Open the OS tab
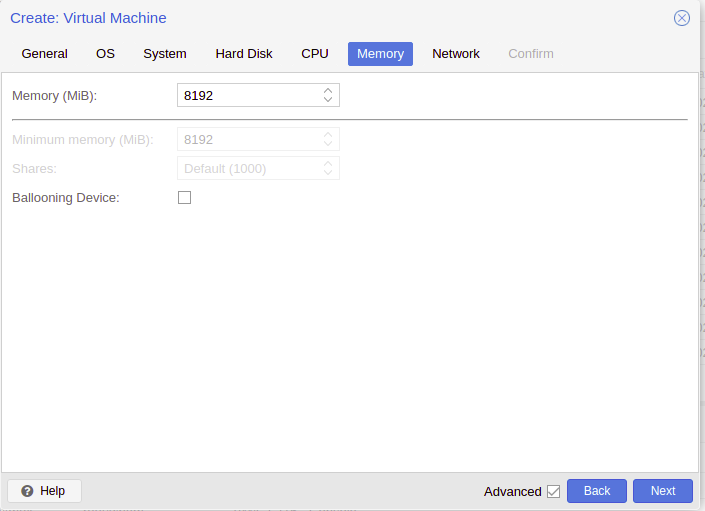 pos(105,54)
